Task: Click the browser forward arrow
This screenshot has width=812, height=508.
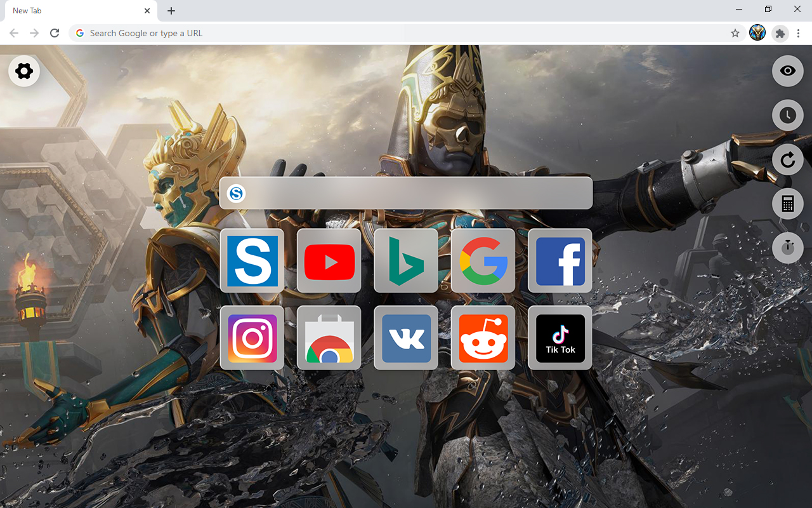Action: coord(34,33)
